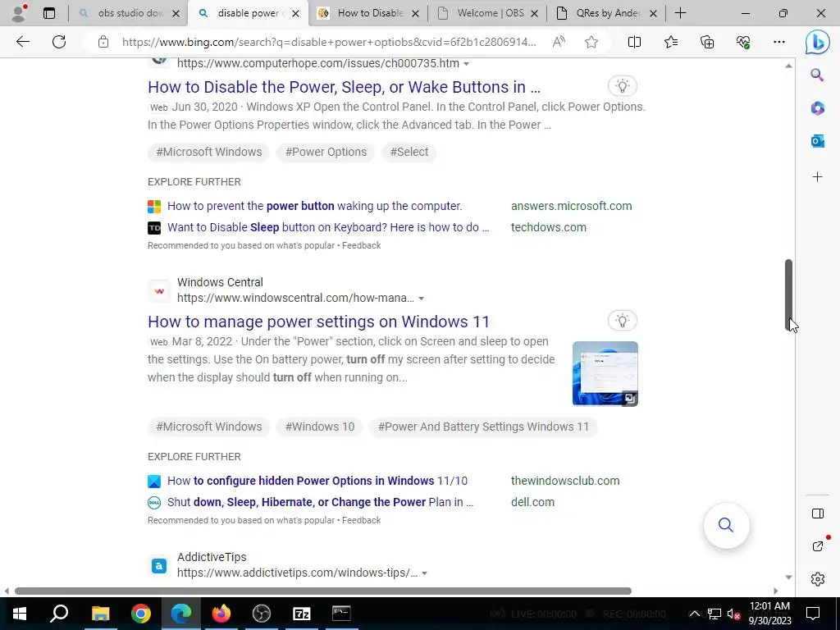Open the Favorites list

click(x=671, y=42)
